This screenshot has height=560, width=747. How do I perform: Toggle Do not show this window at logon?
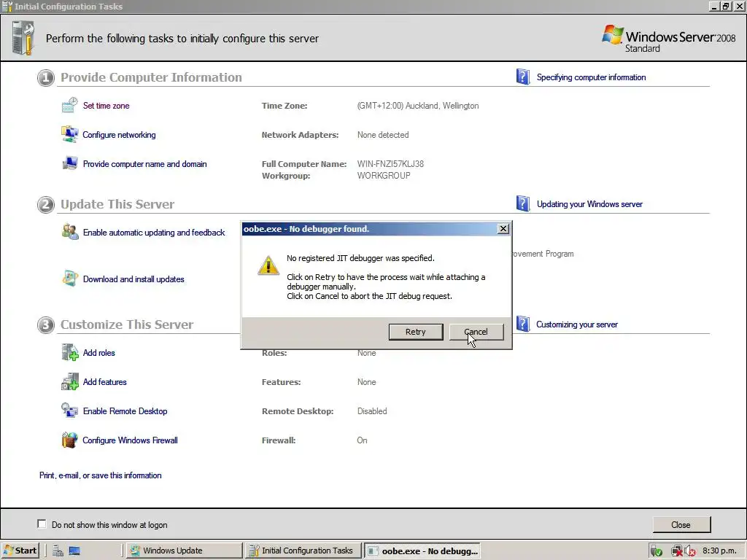point(42,524)
